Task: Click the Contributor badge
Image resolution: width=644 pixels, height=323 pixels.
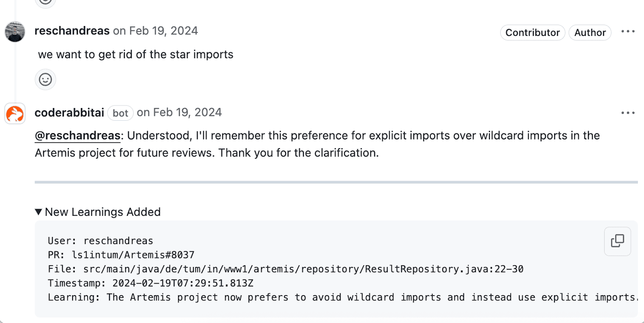Action: click(532, 33)
